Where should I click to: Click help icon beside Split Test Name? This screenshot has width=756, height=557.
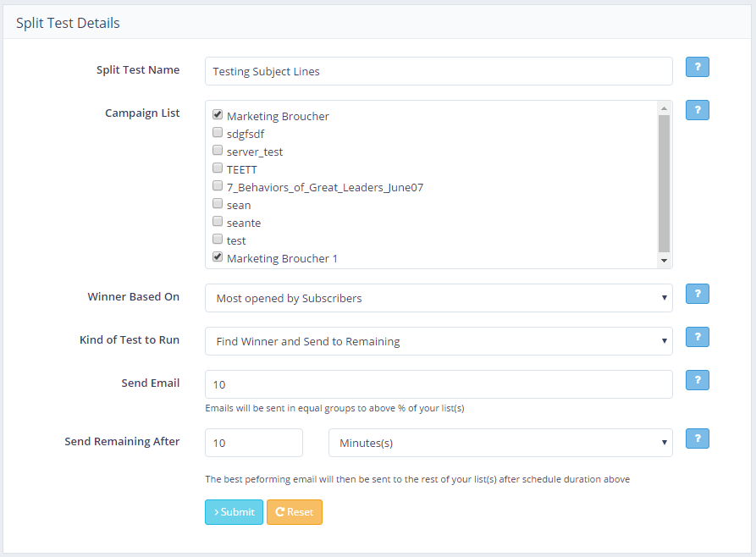point(697,68)
